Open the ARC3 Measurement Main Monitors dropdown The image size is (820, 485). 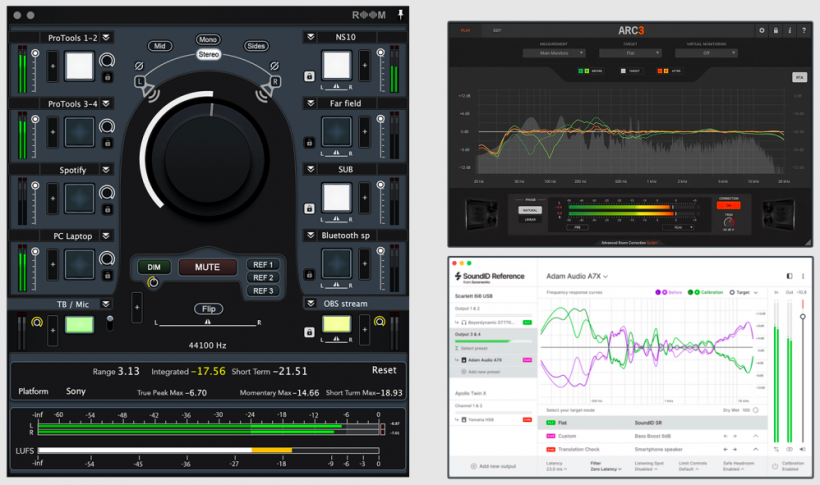coord(553,53)
